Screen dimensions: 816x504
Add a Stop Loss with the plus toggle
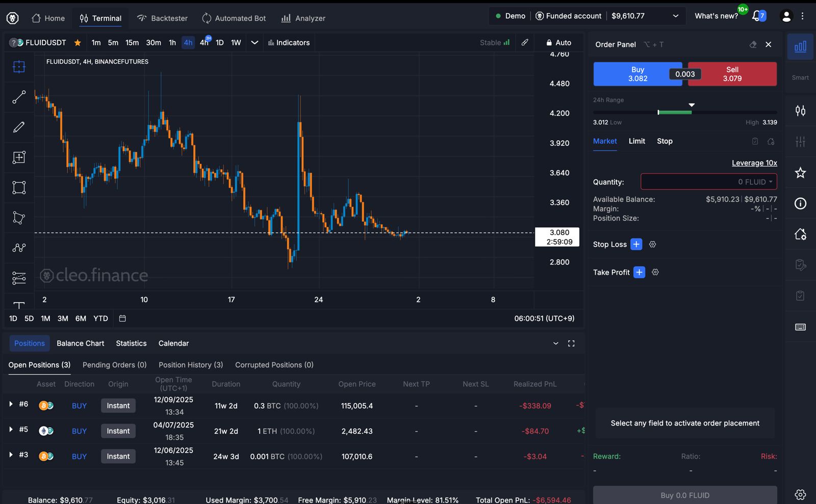[x=636, y=244]
